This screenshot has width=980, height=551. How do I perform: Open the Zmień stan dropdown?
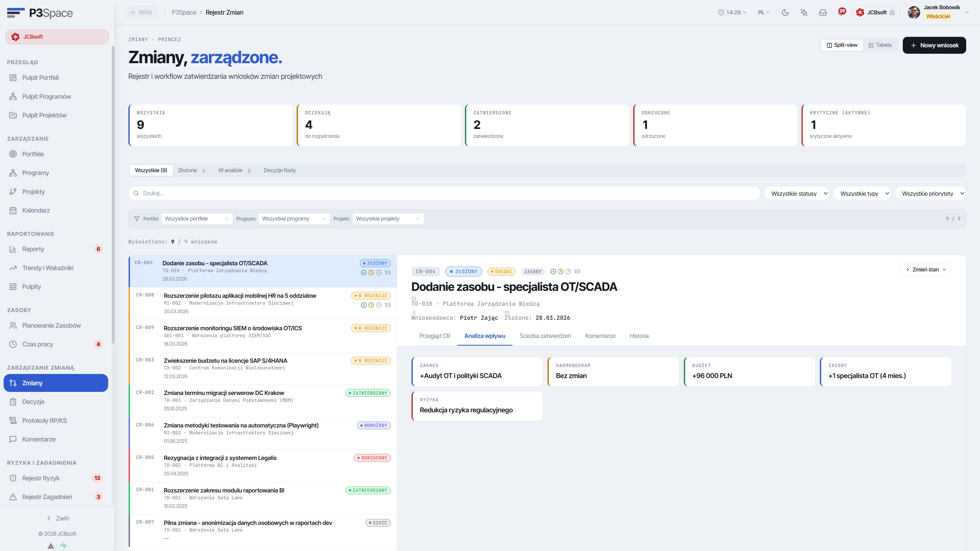[x=926, y=269]
